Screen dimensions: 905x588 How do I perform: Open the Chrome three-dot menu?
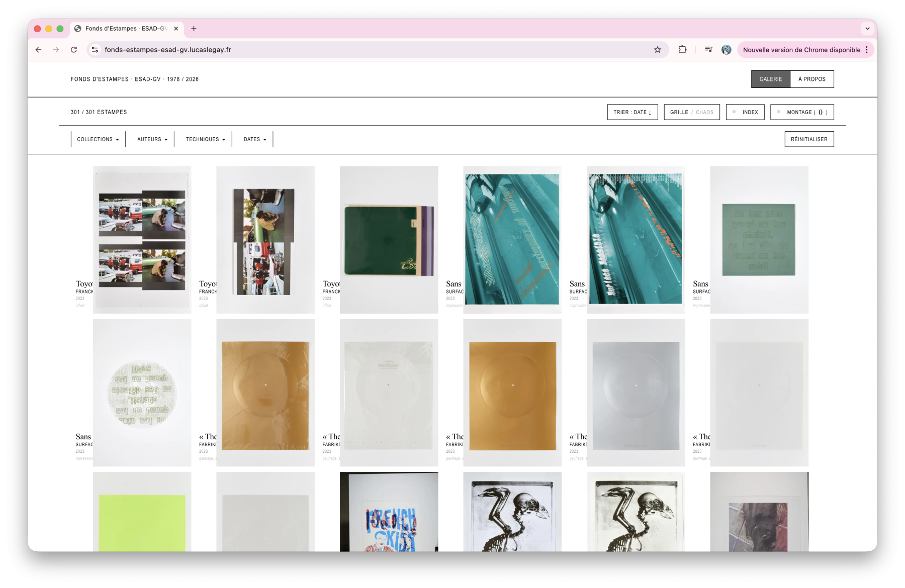coord(867,50)
